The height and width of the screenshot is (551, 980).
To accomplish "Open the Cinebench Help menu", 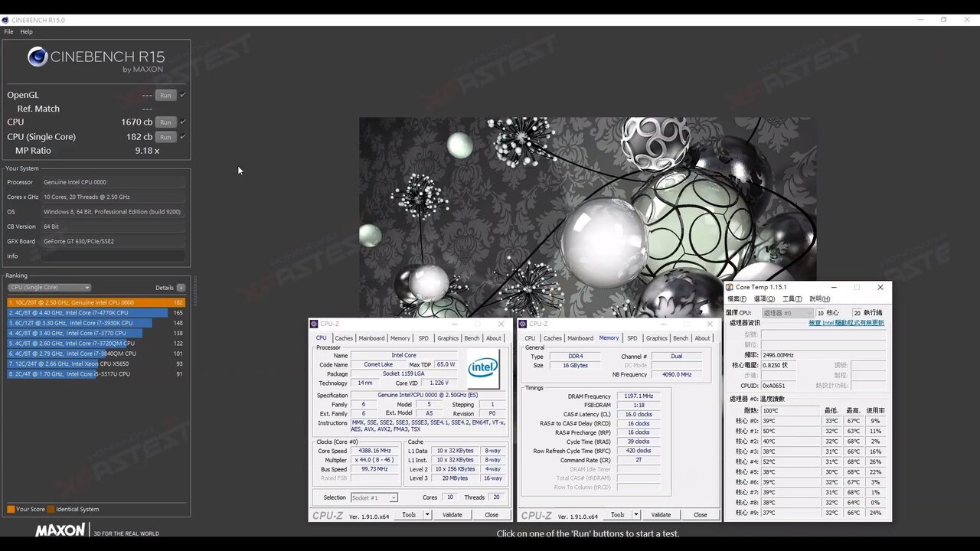I will [x=26, y=32].
